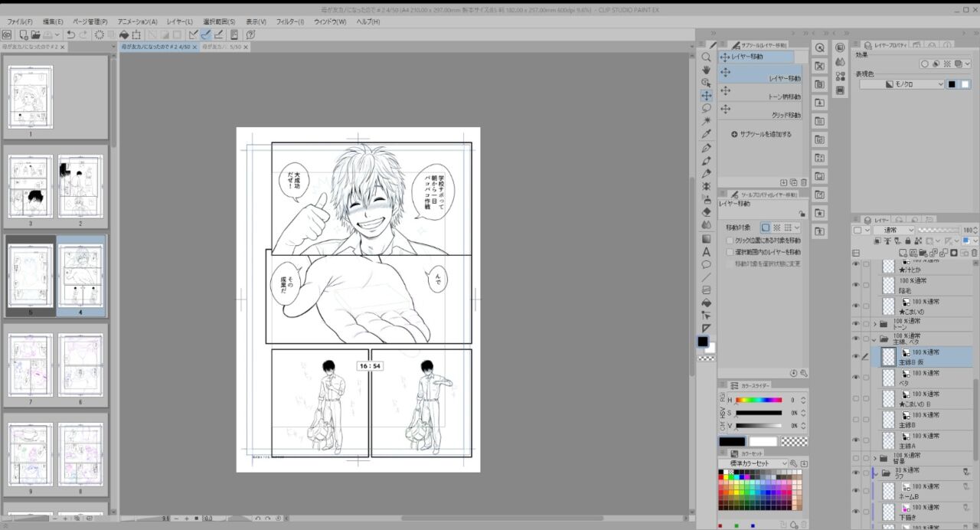The width and height of the screenshot is (980, 530).
Task: Hide the 主線B 仮 layer via its eye icon
Action: click(856, 356)
